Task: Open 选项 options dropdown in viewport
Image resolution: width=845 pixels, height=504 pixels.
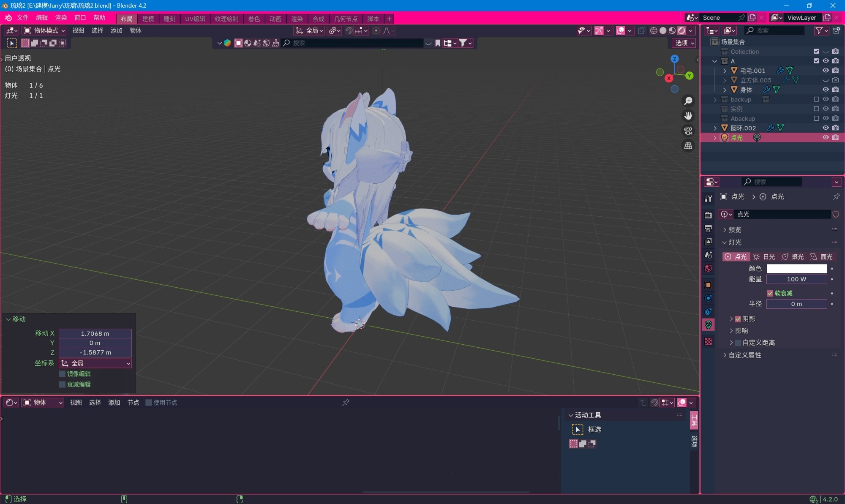Action: pos(684,43)
